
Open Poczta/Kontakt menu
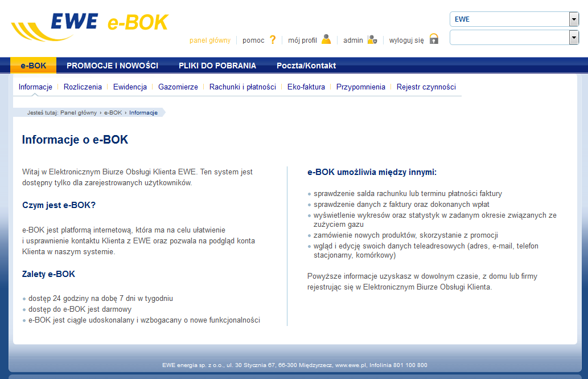coord(306,66)
